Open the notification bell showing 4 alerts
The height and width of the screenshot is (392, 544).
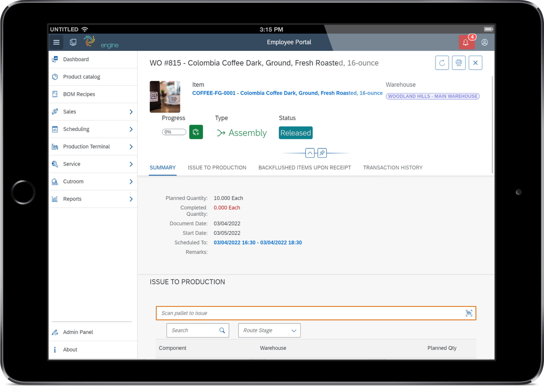466,42
